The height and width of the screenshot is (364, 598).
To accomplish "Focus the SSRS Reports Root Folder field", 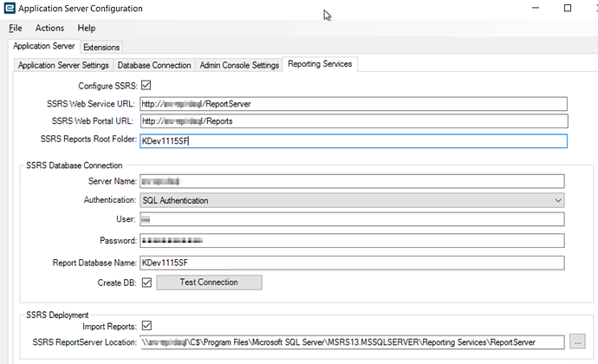I will point(353,140).
